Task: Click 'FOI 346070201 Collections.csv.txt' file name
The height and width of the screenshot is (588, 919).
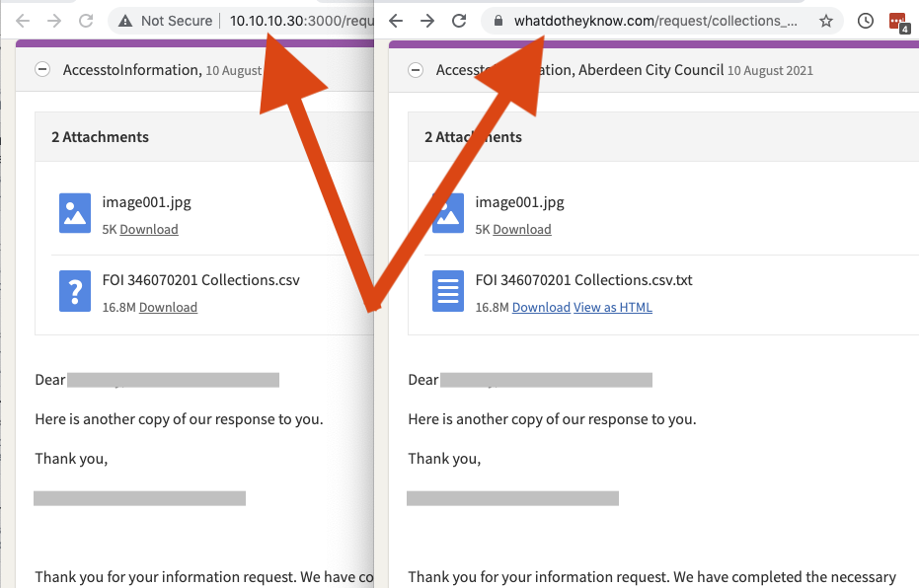Action: [583, 280]
